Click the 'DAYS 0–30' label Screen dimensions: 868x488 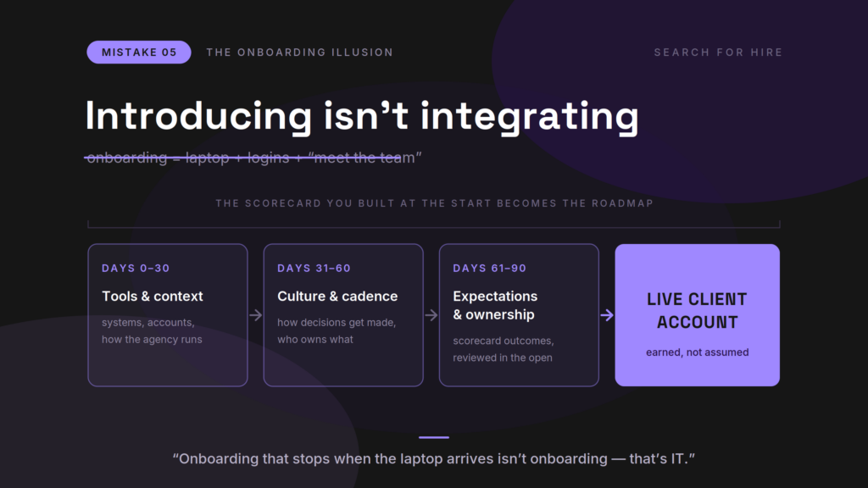(136, 269)
